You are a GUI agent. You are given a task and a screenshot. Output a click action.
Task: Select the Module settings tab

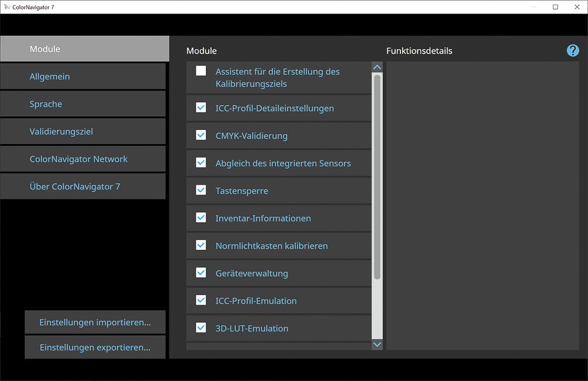point(85,49)
